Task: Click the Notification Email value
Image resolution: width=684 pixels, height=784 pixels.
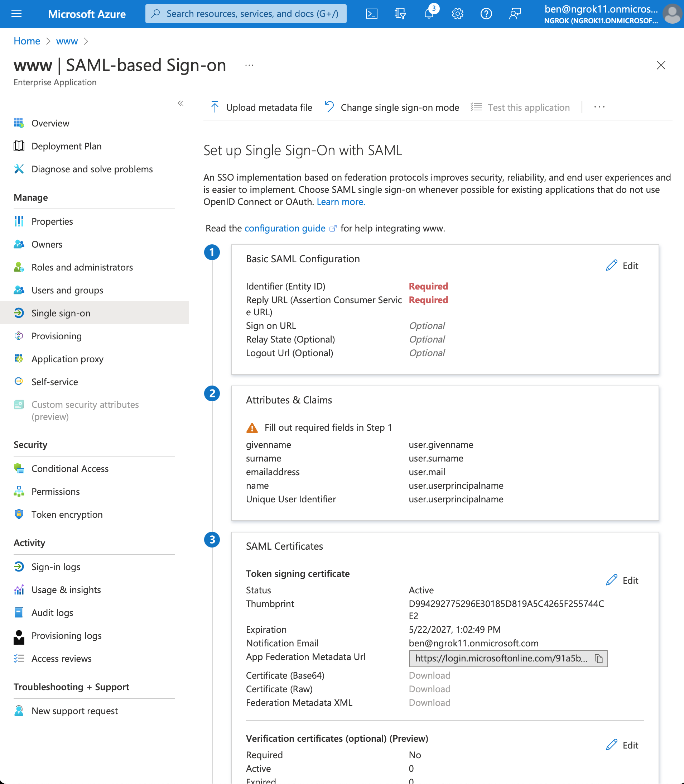Action: pos(473,643)
